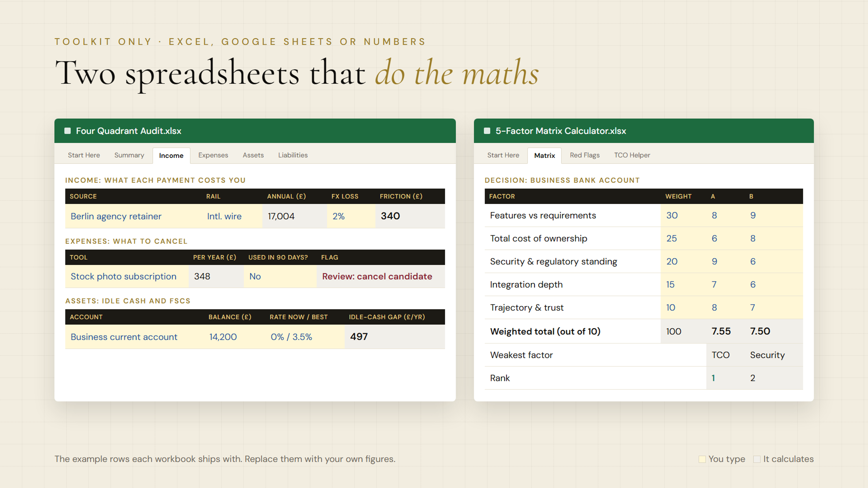Select the Matrix tab
Viewport: 868px width, 488px height.
(545, 156)
